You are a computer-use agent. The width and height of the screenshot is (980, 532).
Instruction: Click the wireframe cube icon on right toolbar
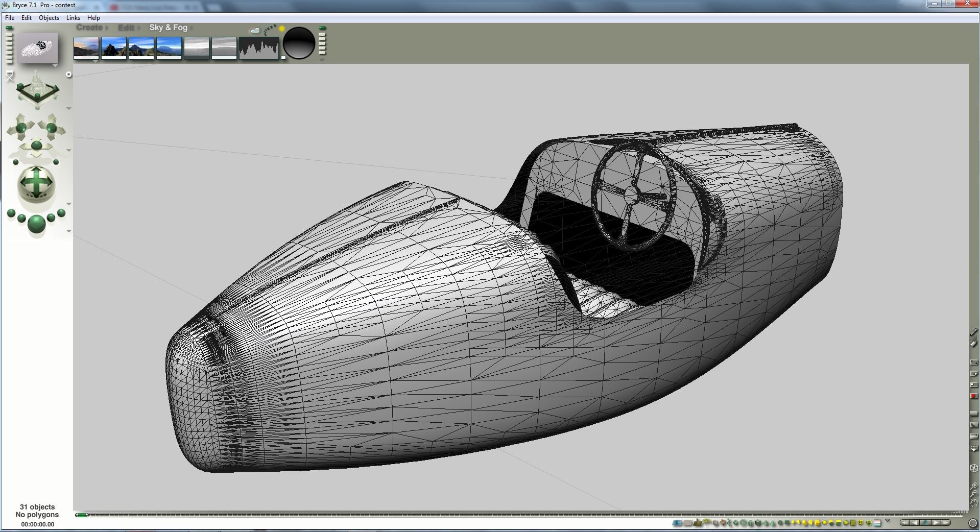coord(973,468)
